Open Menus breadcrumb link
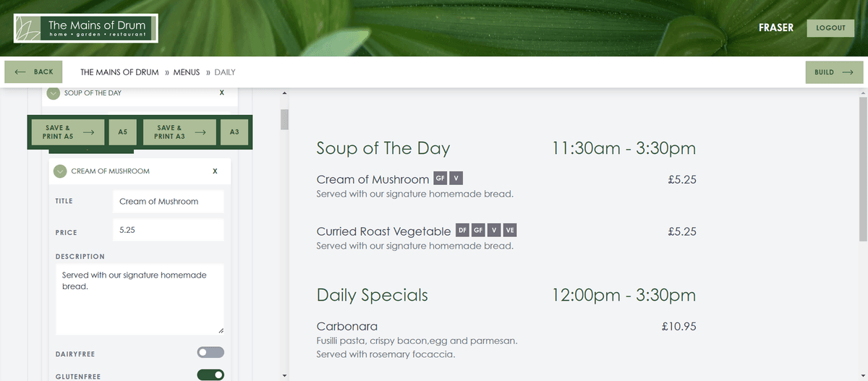Viewport: 868px width, 381px height. coord(186,72)
